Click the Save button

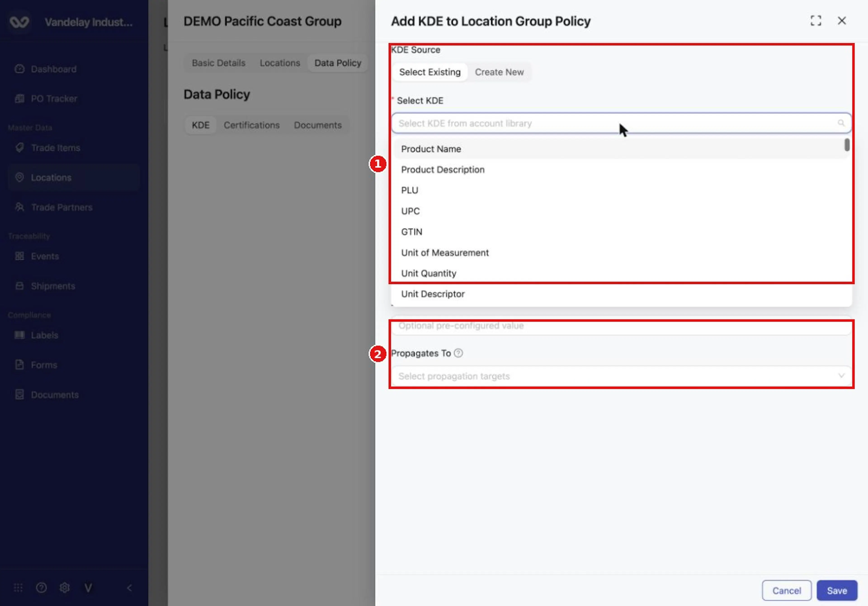[x=837, y=590]
